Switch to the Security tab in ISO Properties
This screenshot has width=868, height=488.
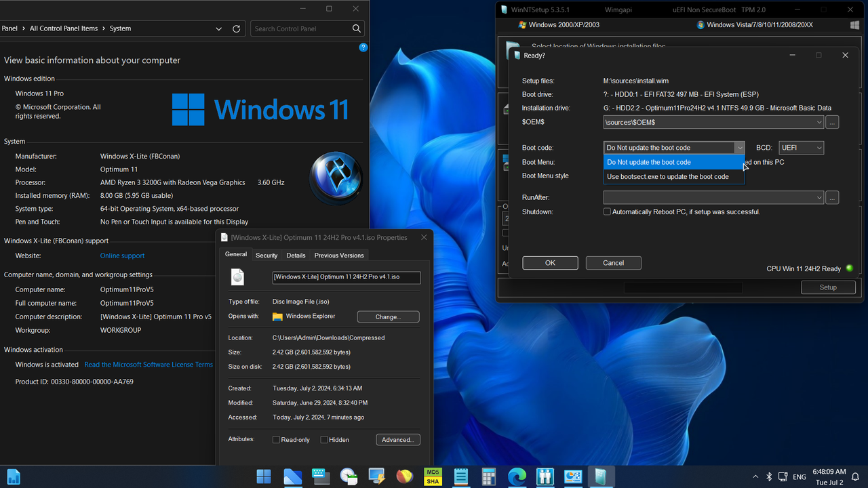[x=267, y=255]
